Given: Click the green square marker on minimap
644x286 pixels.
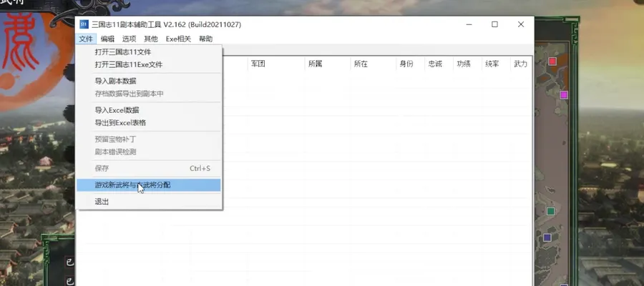Looking at the screenshot, I should [551, 212].
